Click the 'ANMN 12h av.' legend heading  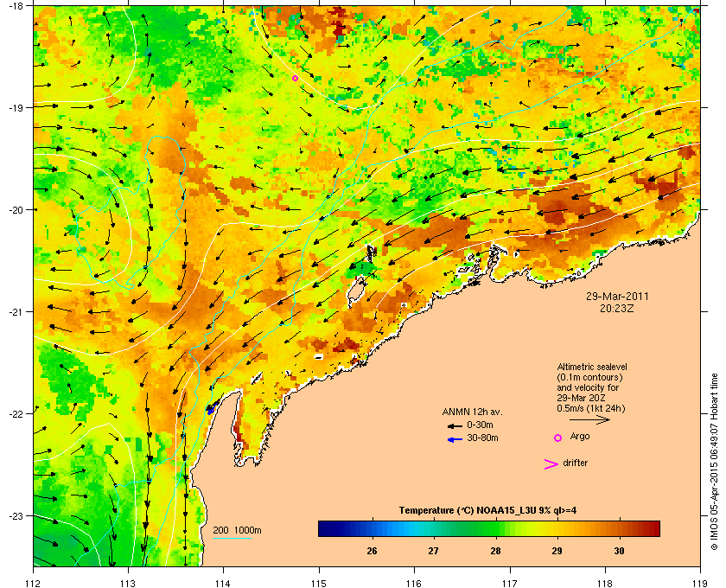point(472,412)
